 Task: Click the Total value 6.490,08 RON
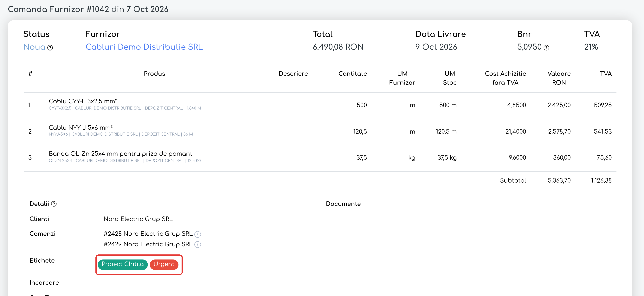(338, 47)
